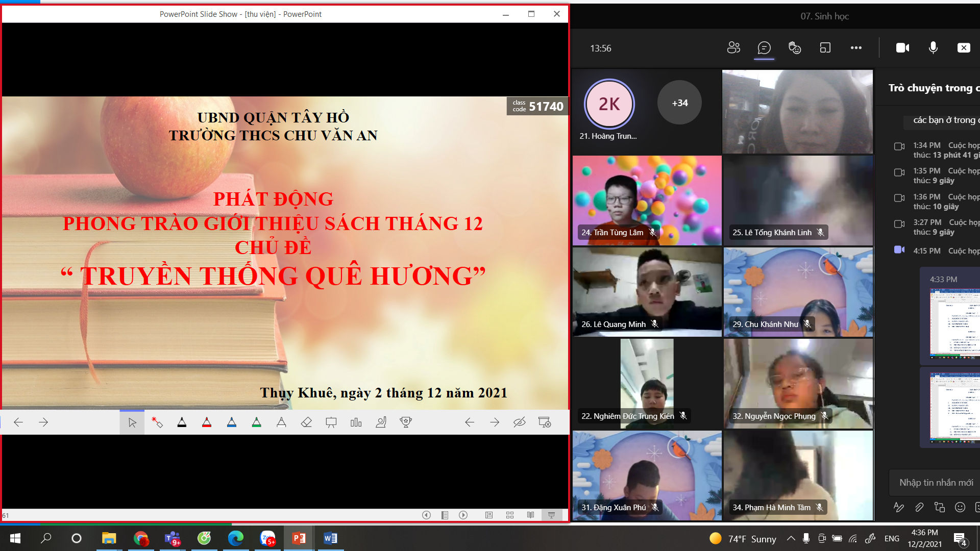
Task: Select the 2K Hoàng Trun... avatar
Action: pos(609,104)
